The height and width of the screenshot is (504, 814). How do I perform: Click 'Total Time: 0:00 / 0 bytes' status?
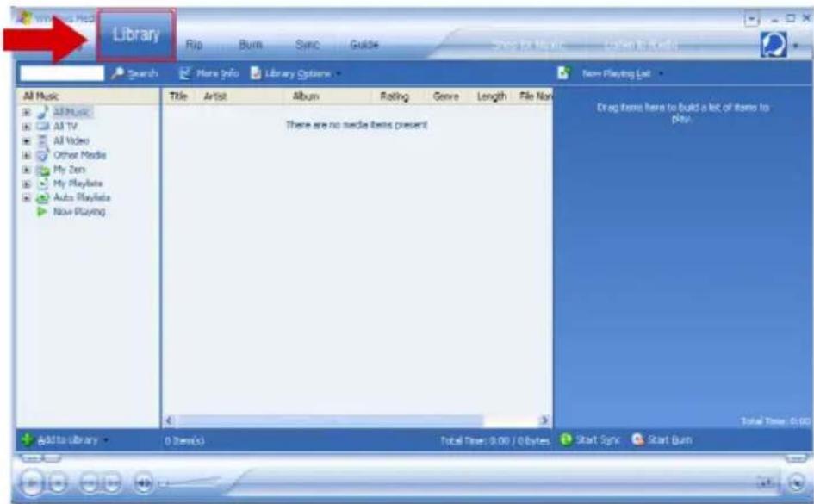[x=494, y=440]
